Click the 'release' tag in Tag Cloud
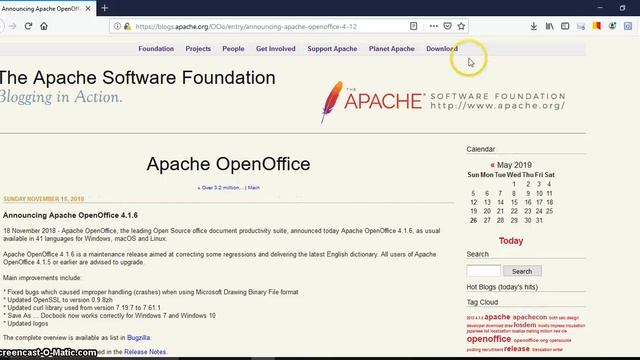Viewport: 640px width, 360px height. coord(517,349)
